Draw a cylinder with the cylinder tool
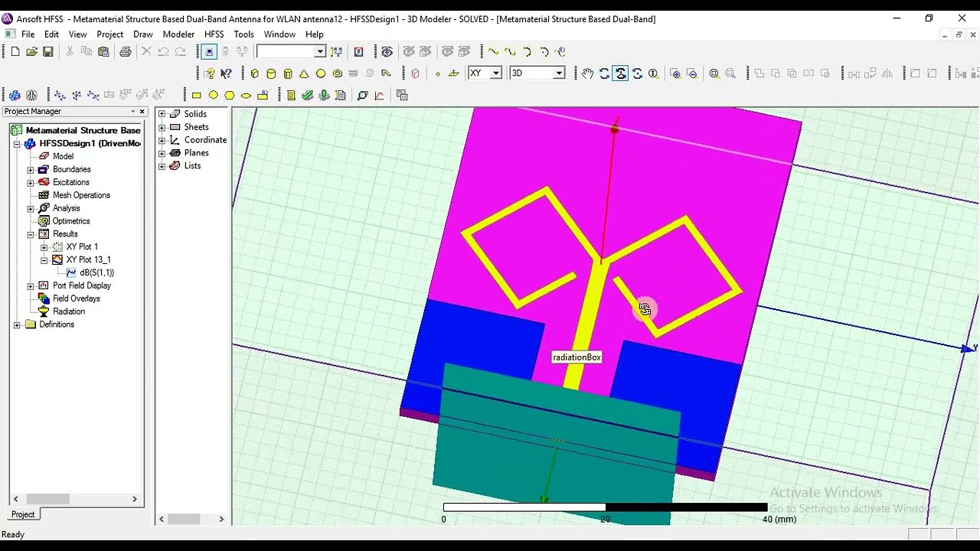The width and height of the screenshot is (980, 551). (271, 73)
